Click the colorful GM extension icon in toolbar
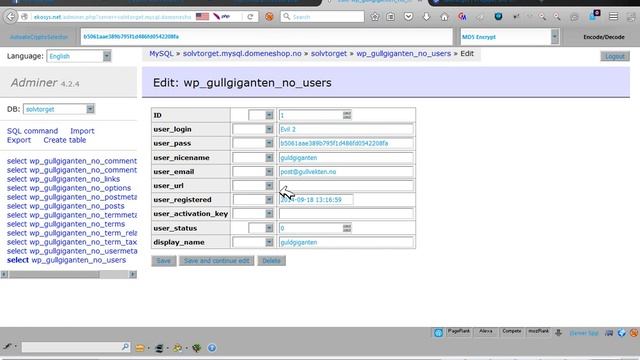The height and width of the screenshot is (360, 640). point(462,17)
